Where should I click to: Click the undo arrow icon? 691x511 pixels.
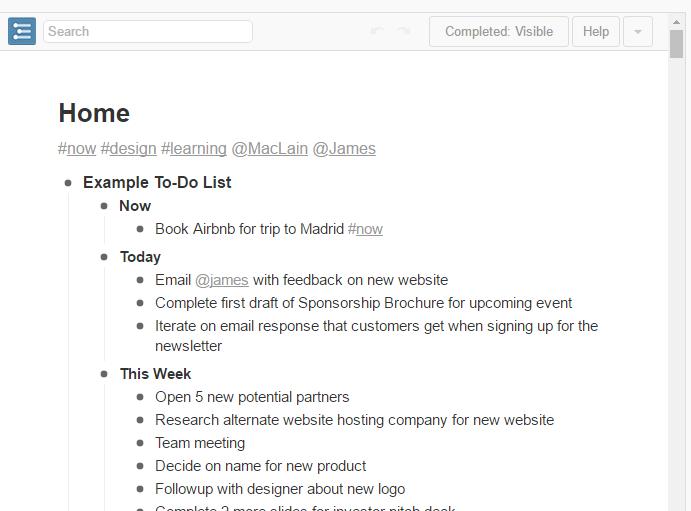pos(377,31)
